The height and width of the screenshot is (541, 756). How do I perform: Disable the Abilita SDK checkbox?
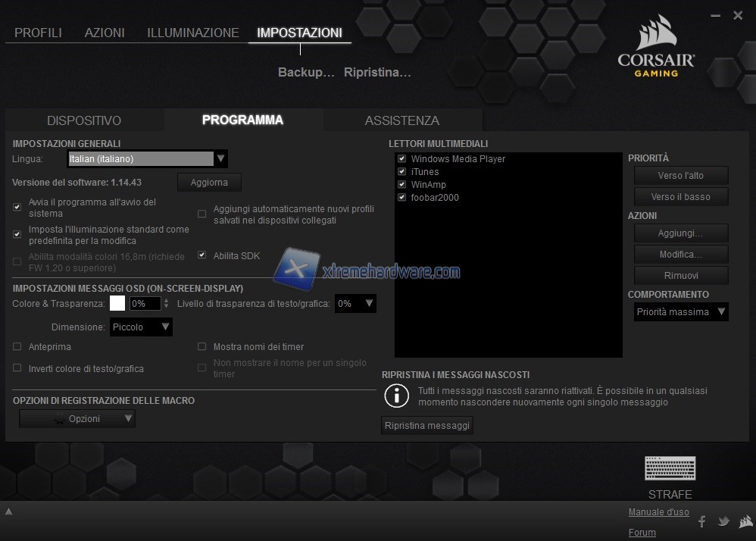(201, 255)
